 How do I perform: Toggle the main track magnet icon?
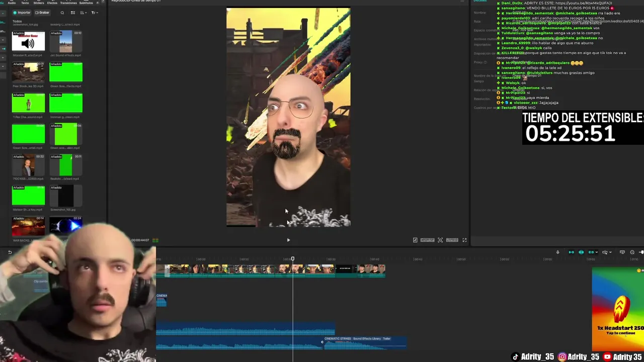pyautogui.click(x=571, y=252)
